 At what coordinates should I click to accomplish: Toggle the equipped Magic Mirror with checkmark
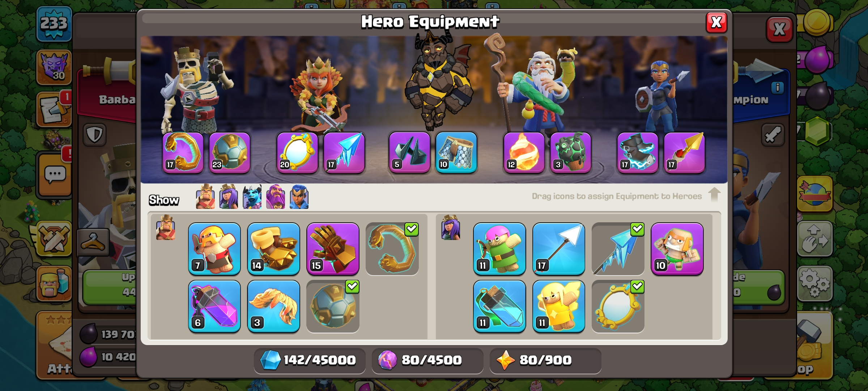click(618, 306)
